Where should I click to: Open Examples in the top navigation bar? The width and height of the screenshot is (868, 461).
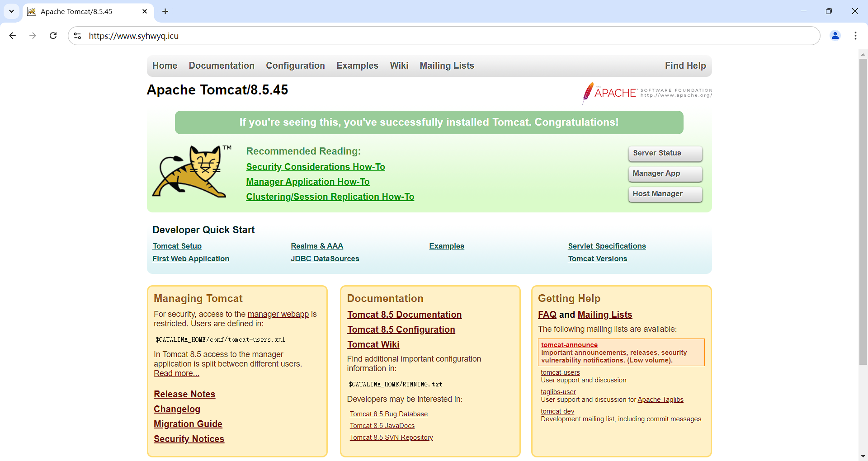(357, 66)
